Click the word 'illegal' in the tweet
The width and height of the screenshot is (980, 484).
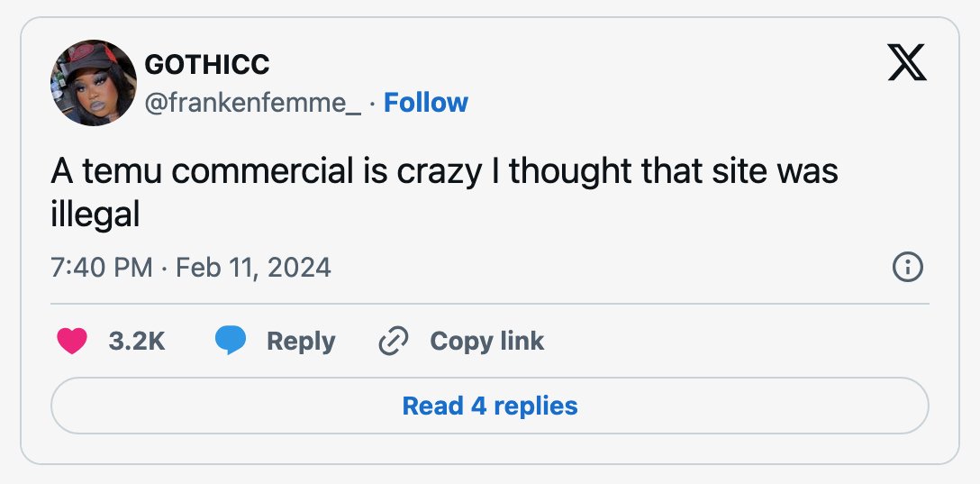[95, 215]
